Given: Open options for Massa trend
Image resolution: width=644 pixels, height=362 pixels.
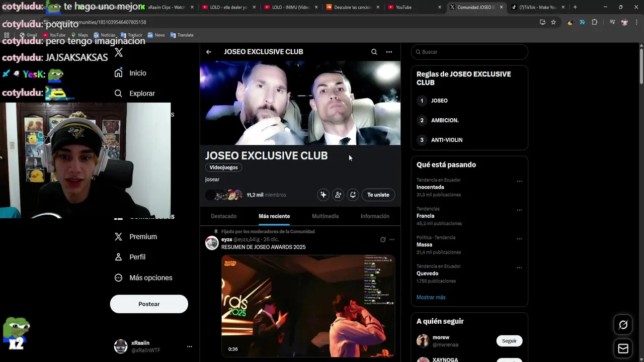Looking at the screenshot, I should (x=519, y=239).
